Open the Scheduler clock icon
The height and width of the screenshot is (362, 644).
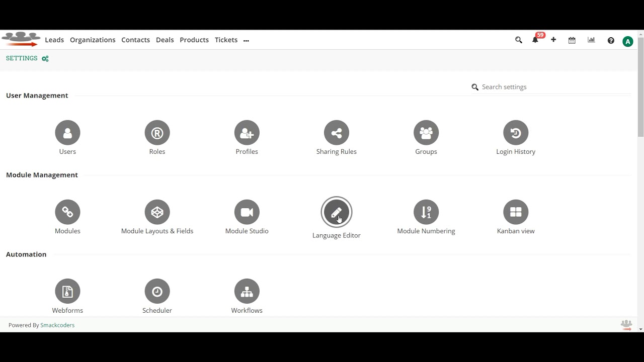click(157, 292)
